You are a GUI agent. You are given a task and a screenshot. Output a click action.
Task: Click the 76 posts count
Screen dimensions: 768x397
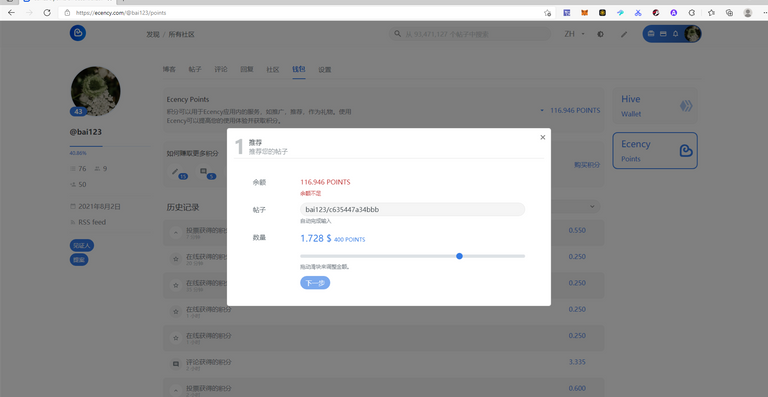pyautogui.click(x=78, y=169)
